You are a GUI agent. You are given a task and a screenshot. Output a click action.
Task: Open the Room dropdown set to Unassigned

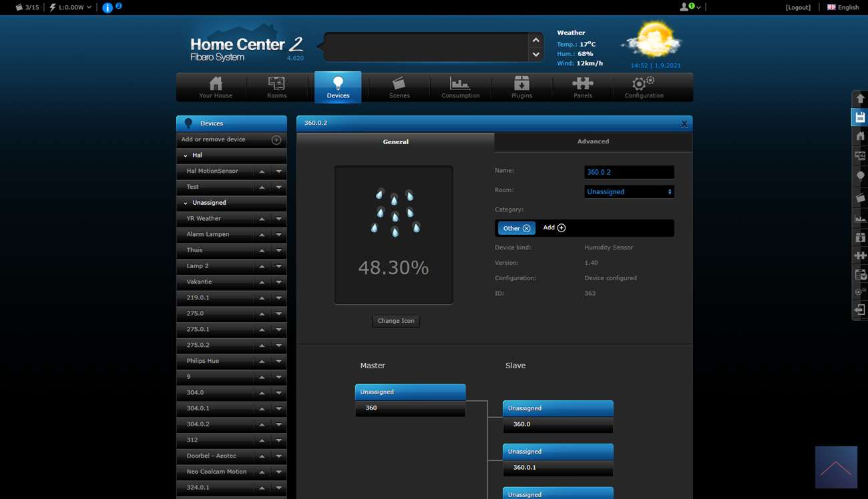(x=629, y=191)
